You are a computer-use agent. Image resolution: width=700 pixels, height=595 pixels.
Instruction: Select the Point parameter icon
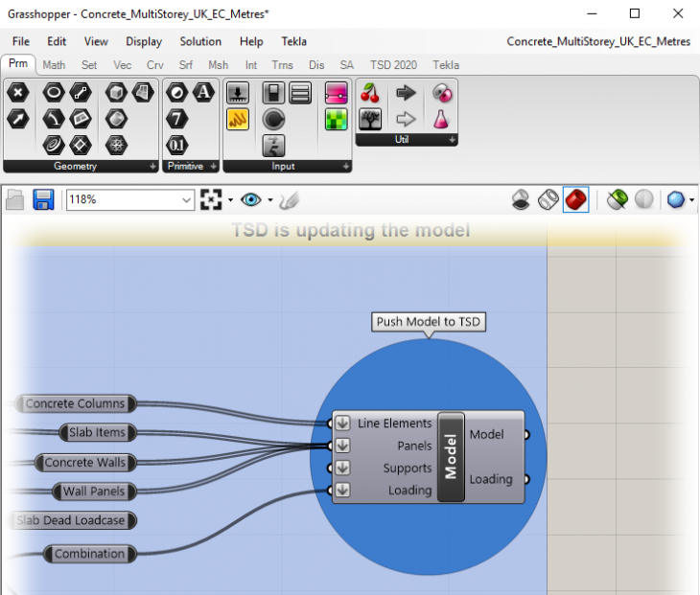click(18, 93)
